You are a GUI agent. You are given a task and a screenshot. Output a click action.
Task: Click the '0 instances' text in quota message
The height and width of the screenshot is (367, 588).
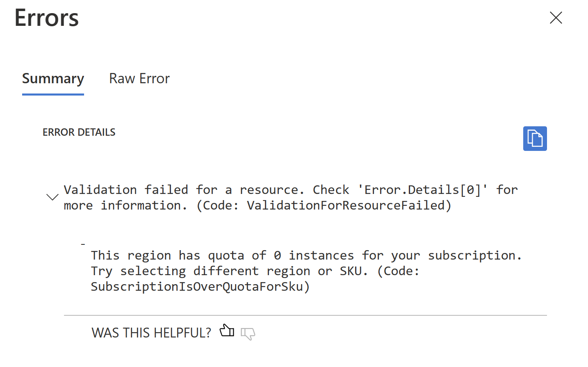[x=314, y=255]
